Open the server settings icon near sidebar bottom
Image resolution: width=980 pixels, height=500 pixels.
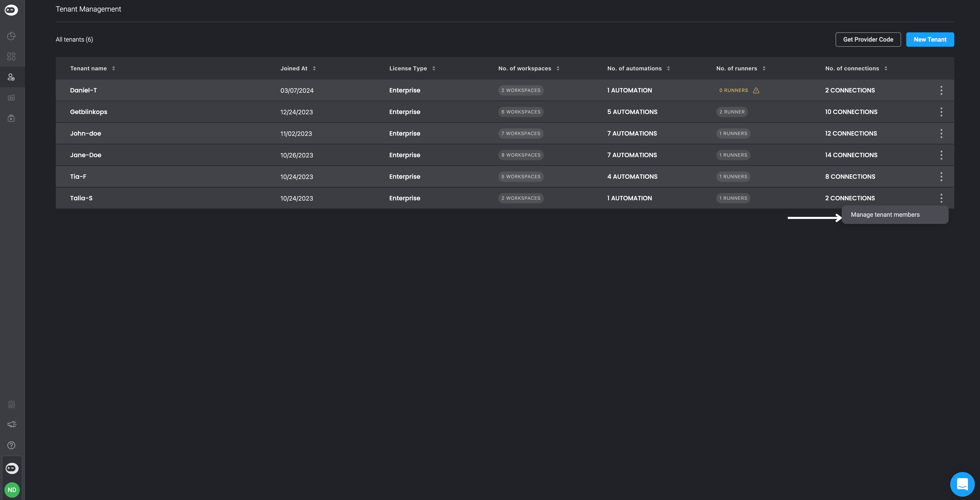click(x=11, y=404)
